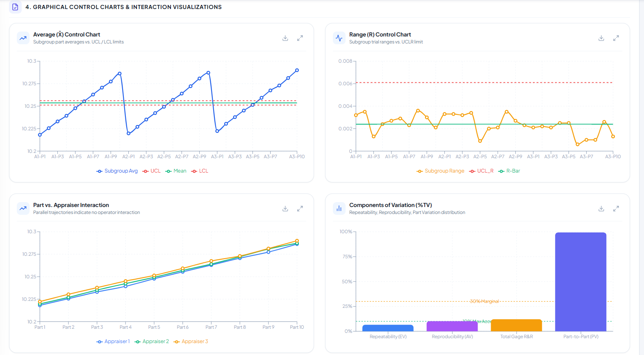Expand the Range (R) Control Chart fullscreen
Image resolution: width=644 pixels, height=355 pixels.
(x=616, y=38)
